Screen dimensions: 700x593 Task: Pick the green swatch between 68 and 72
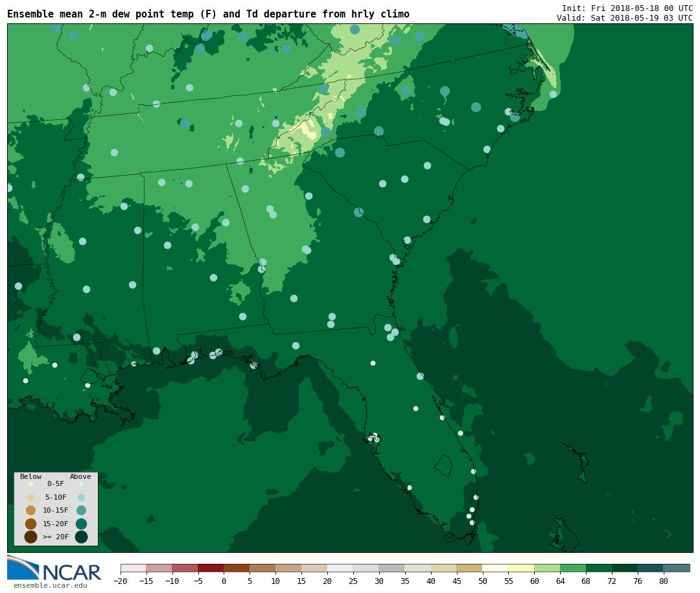599,568
